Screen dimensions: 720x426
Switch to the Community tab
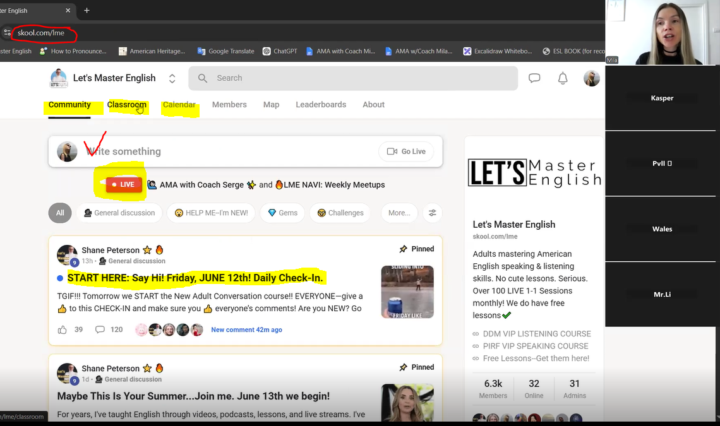click(x=69, y=105)
